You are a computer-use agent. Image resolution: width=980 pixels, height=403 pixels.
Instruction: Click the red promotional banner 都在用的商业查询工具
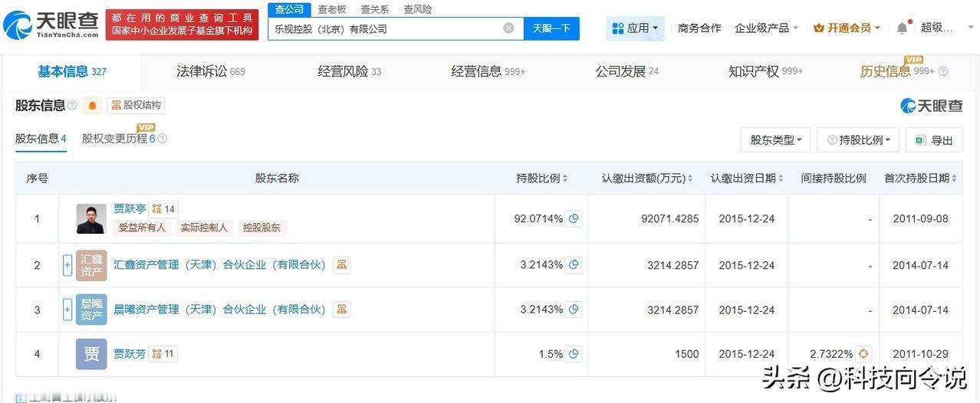(x=182, y=25)
